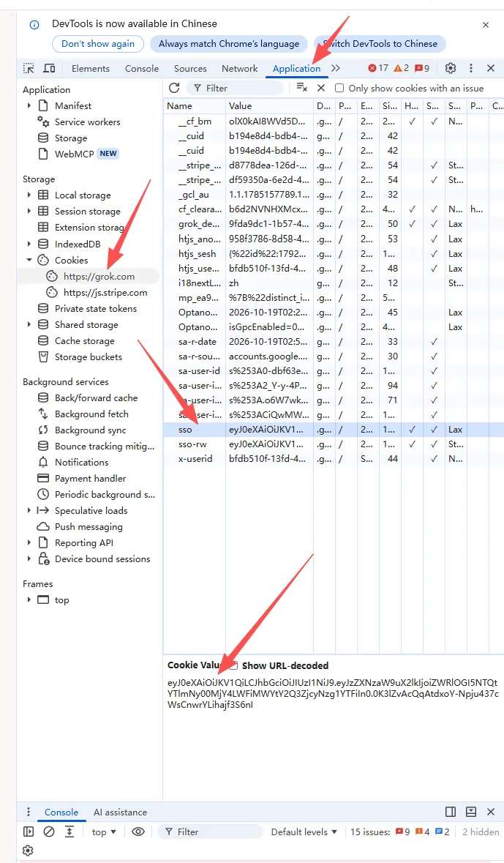Select Payment handler background service
Screen dimensions: 504x863
pyautogui.click(x=90, y=478)
